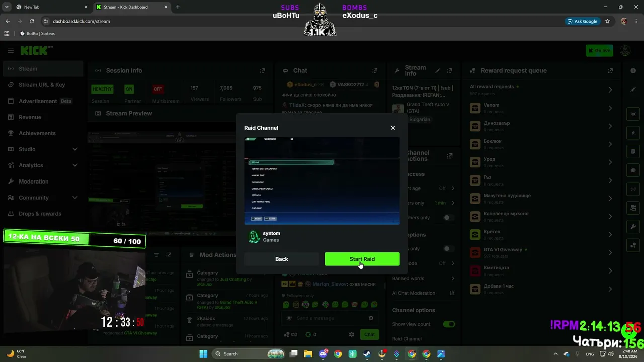Close the Raid Channel dialog
Screen dimensions: 644x362
(x=393, y=128)
